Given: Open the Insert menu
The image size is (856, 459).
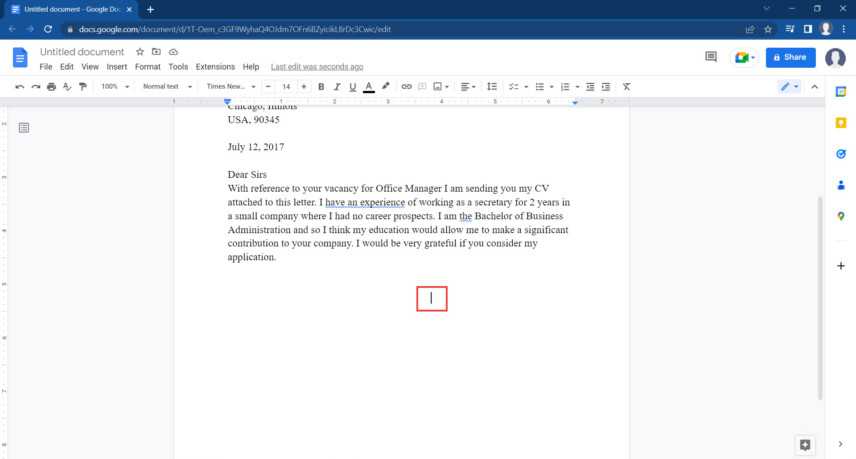Looking at the screenshot, I should (x=116, y=67).
